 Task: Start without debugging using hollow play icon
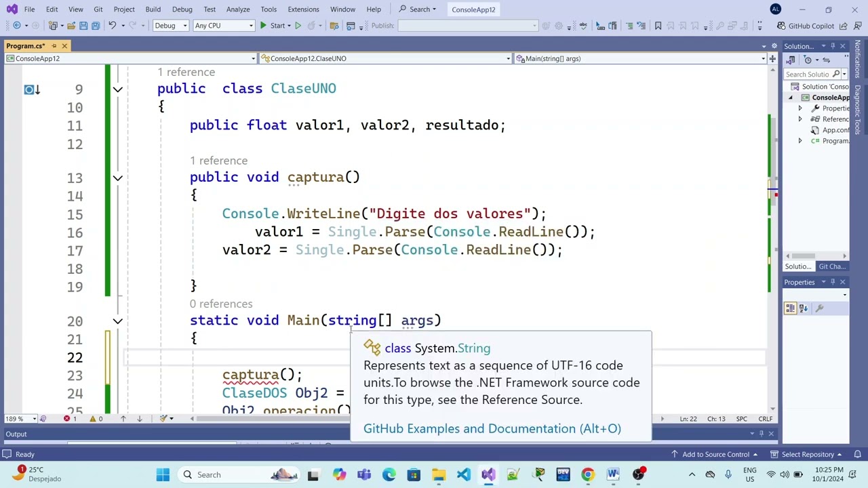(x=298, y=26)
